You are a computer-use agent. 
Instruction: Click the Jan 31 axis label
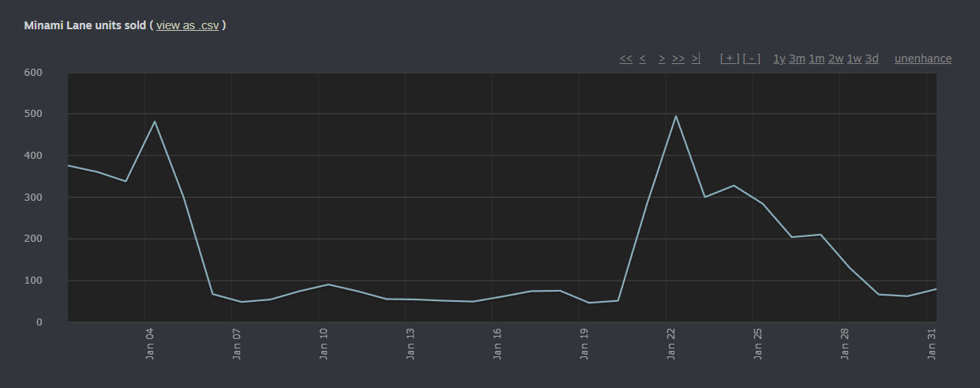pos(932,344)
